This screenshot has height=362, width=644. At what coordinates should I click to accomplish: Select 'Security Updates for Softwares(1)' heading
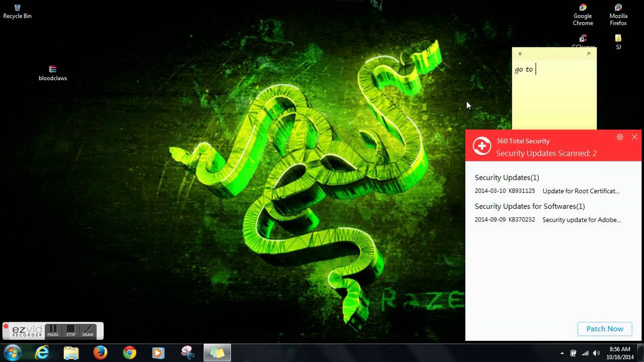(x=529, y=206)
